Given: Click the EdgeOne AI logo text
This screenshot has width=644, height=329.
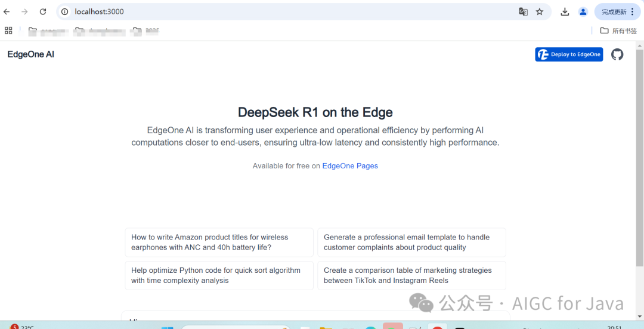Looking at the screenshot, I should pyautogui.click(x=31, y=54).
